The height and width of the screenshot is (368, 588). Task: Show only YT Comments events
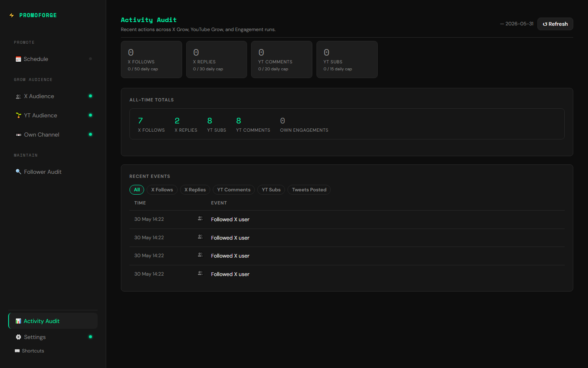coord(234,190)
